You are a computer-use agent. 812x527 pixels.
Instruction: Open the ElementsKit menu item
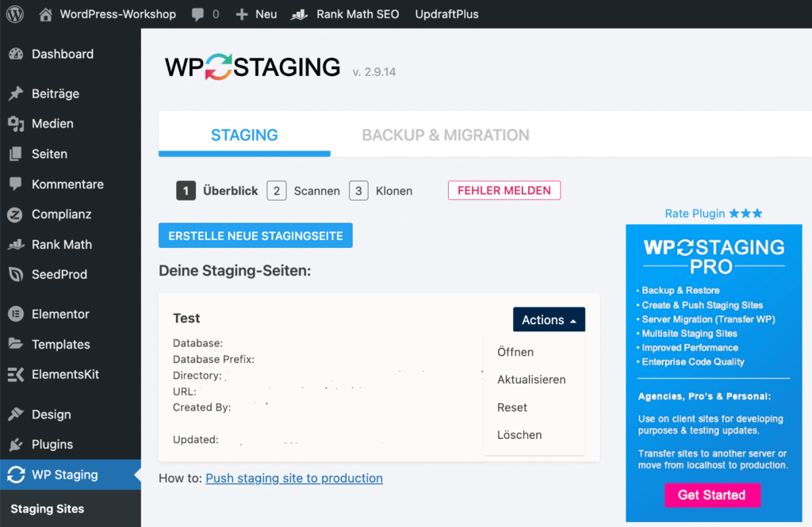65,374
